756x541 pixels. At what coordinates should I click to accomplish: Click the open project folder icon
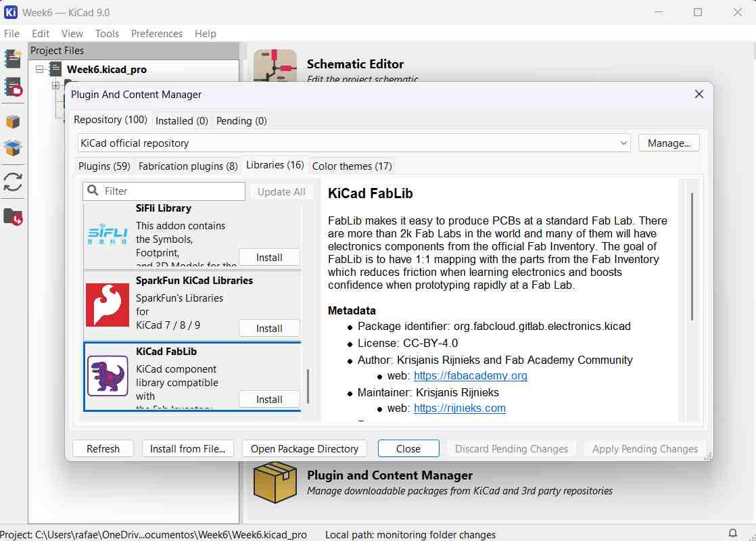pyautogui.click(x=13, y=217)
